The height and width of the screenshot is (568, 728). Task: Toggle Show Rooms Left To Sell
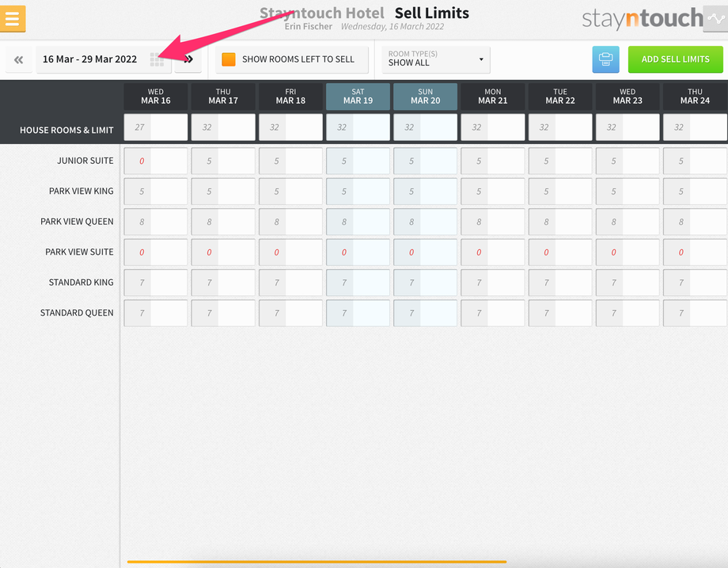coord(292,59)
